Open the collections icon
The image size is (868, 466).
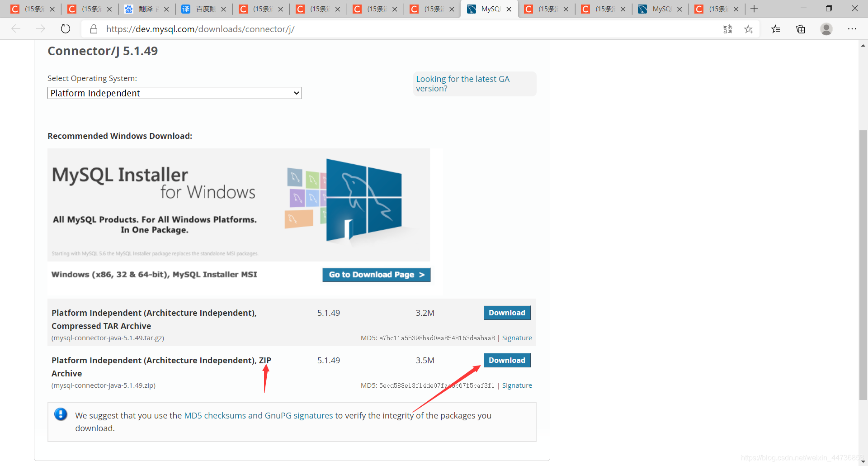pos(801,29)
